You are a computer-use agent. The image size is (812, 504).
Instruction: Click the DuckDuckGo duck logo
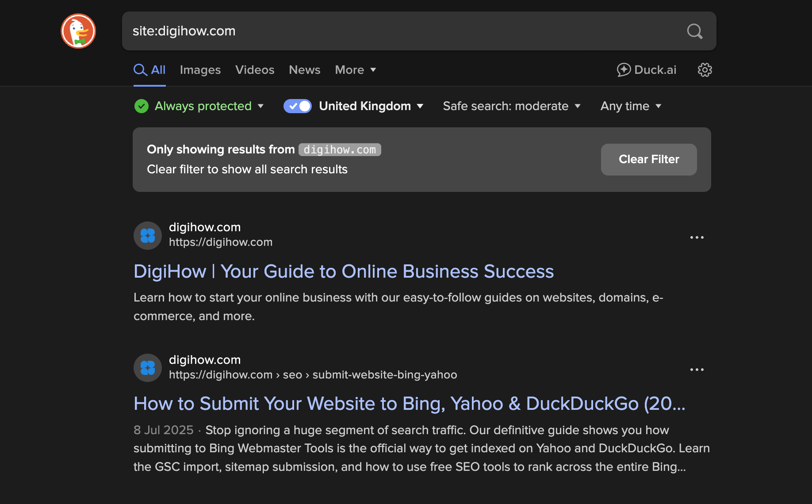(x=78, y=31)
